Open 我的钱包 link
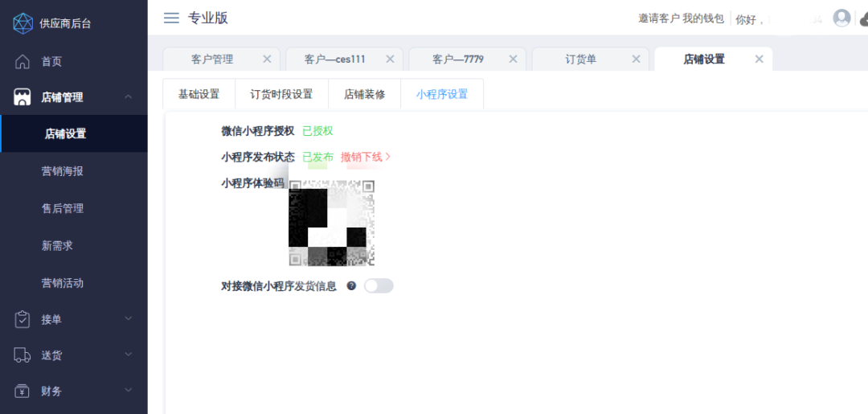The height and width of the screenshot is (414, 868). pyautogui.click(x=703, y=18)
